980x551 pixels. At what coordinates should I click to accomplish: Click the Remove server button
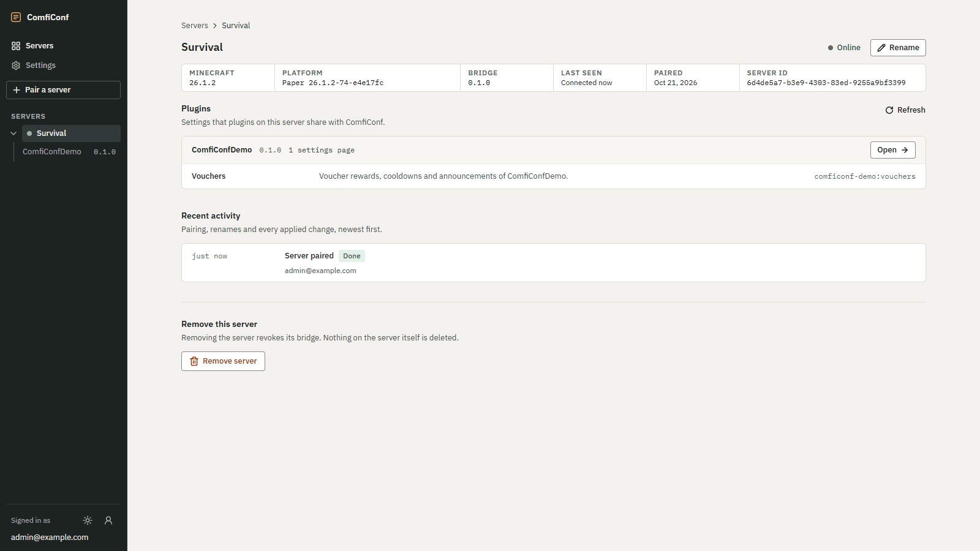click(223, 361)
